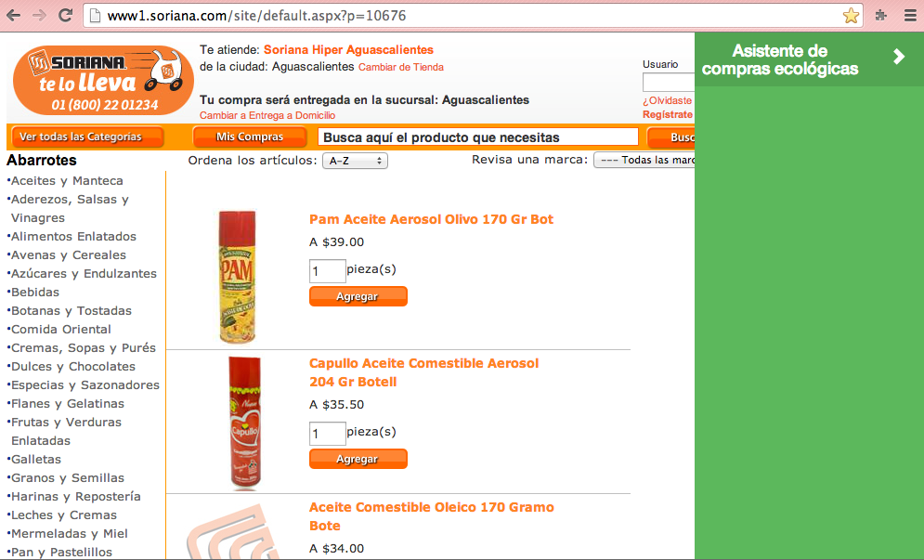Open the A-Z sort order dropdown
924x560 pixels.
tap(355, 161)
